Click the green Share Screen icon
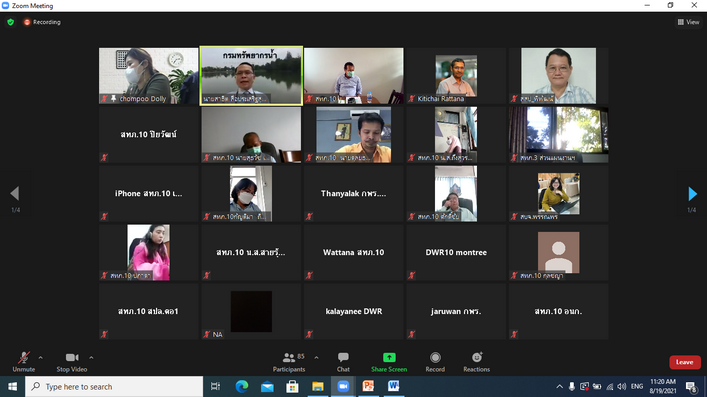 pos(389,357)
